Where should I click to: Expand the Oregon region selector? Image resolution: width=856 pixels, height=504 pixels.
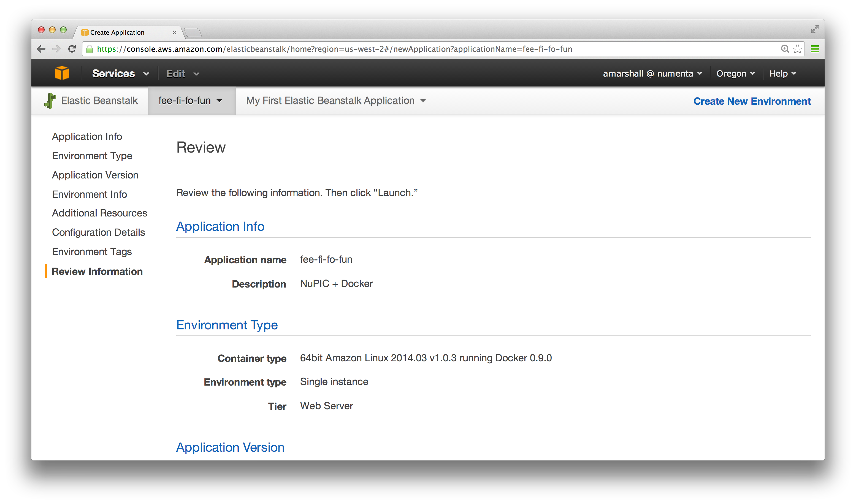pyautogui.click(x=735, y=74)
